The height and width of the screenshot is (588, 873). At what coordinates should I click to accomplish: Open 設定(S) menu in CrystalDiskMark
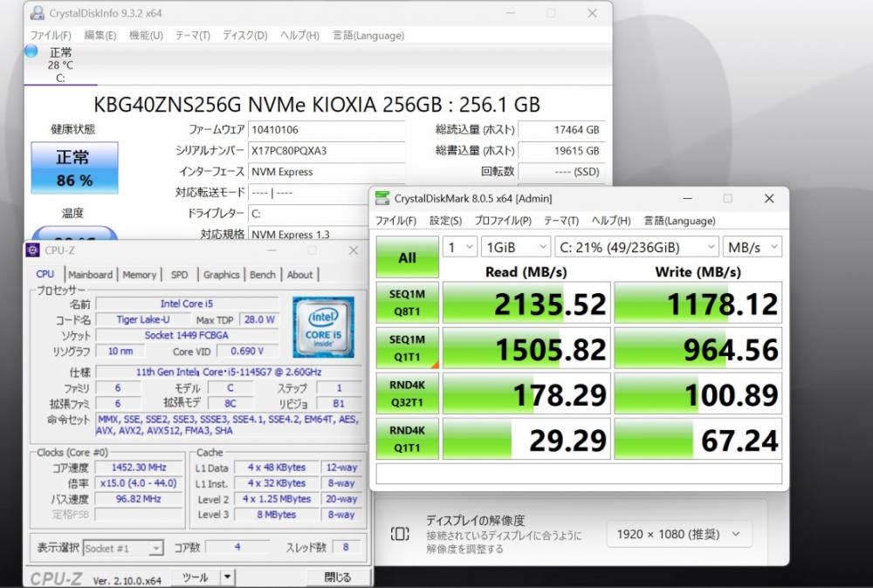pos(445,221)
